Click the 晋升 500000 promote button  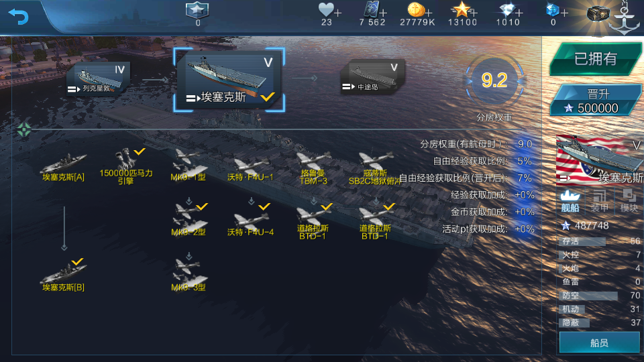pos(596,100)
